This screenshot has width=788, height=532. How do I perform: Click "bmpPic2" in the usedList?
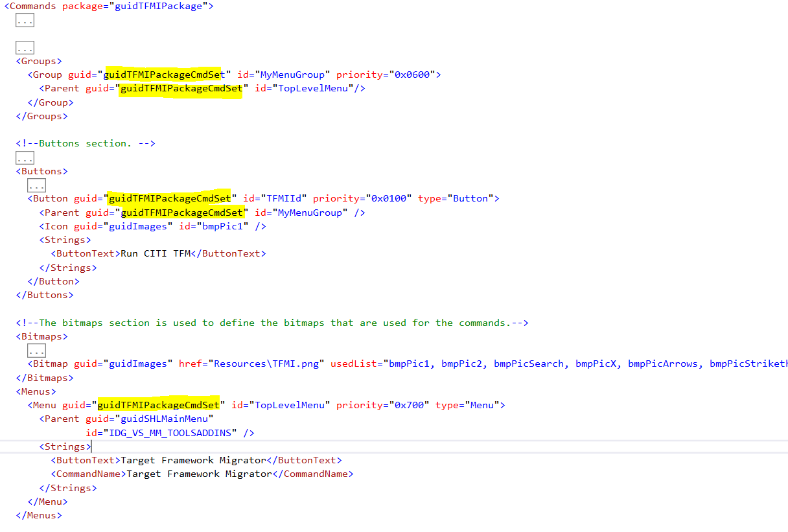462,364
